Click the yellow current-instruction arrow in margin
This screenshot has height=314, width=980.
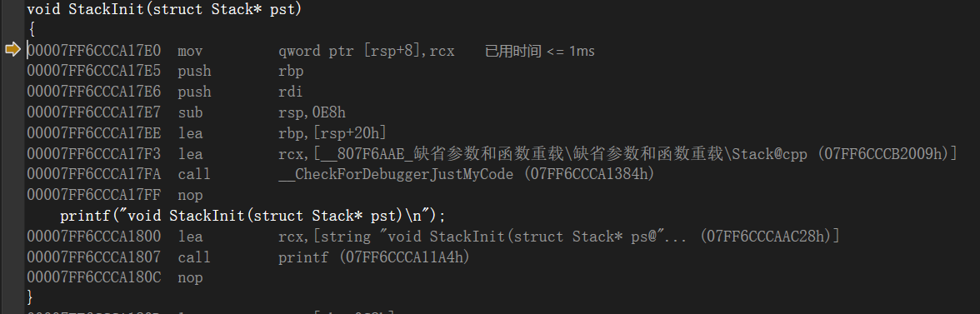[12, 50]
